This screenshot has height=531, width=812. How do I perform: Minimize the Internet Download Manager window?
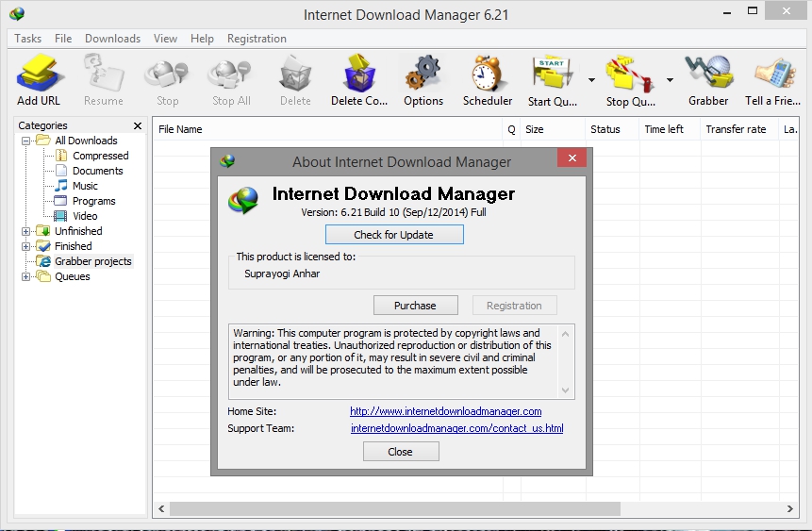coord(727,12)
